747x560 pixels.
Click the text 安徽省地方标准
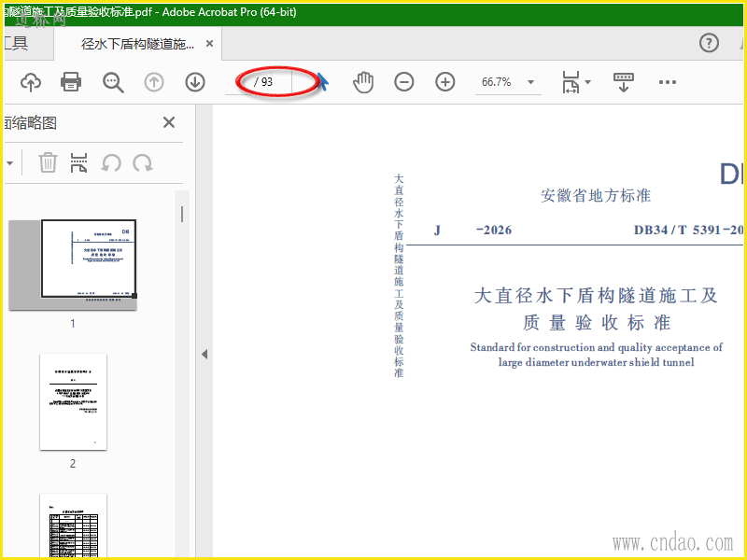(596, 195)
